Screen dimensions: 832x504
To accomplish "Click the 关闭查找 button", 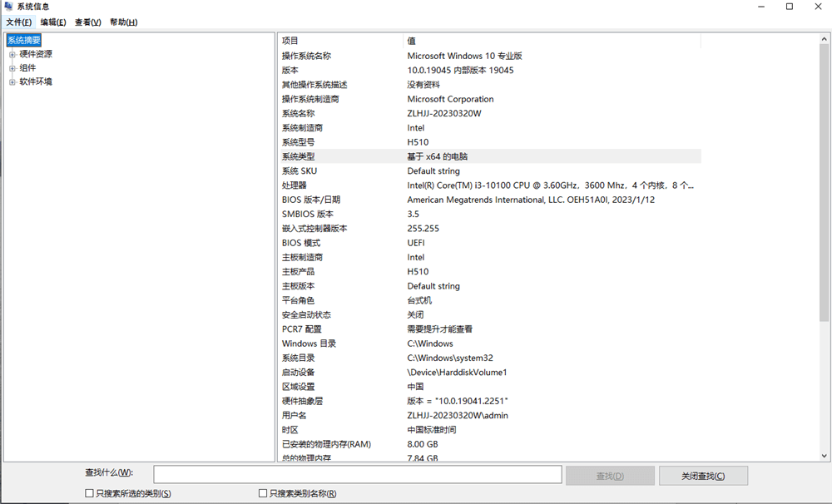I will click(703, 474).
